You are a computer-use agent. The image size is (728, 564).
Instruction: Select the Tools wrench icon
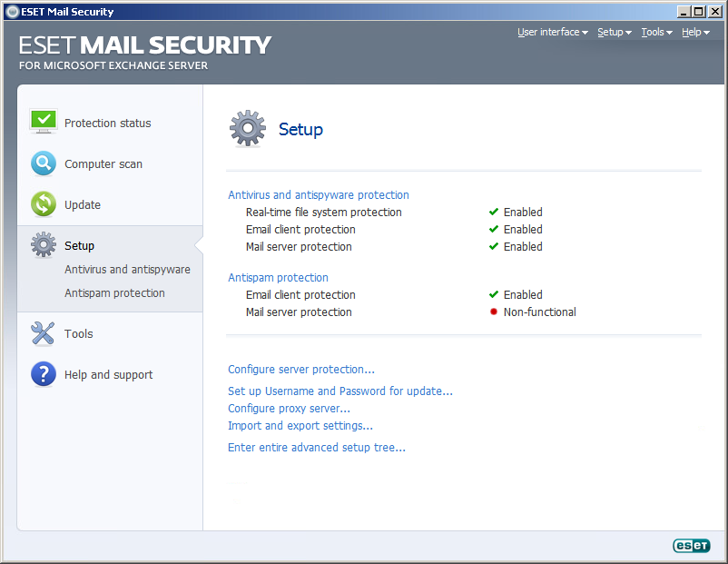(x=43, y=333)
